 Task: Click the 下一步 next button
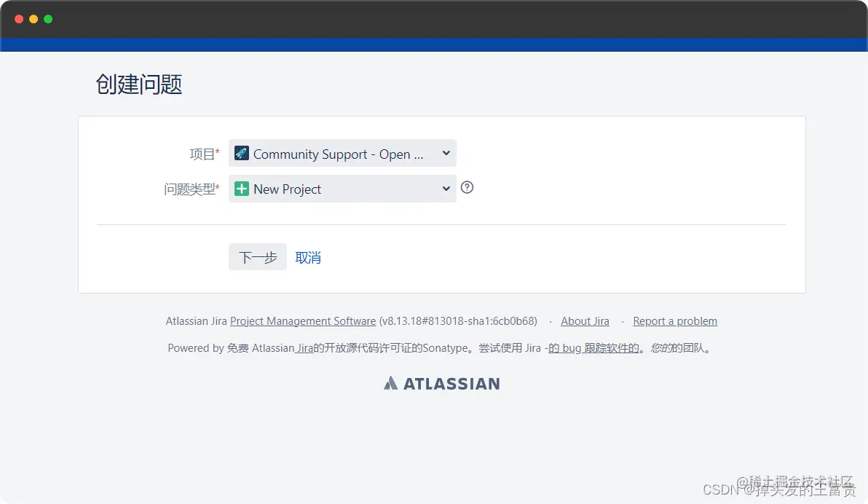point(257,257)
